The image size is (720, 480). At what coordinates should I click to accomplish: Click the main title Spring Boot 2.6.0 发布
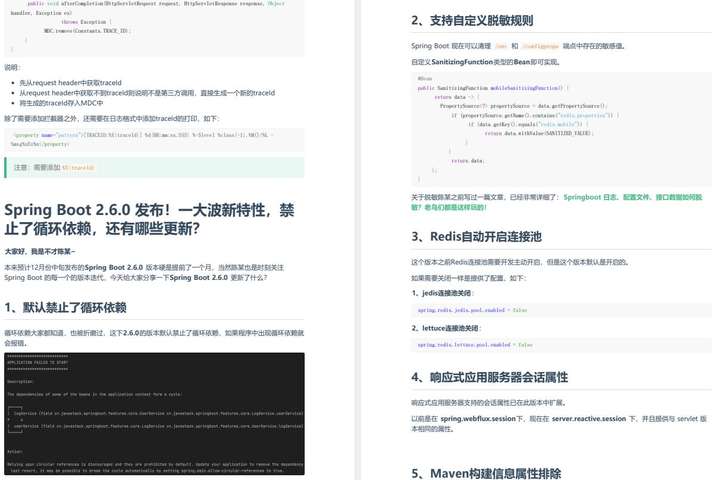pos(149,219)
